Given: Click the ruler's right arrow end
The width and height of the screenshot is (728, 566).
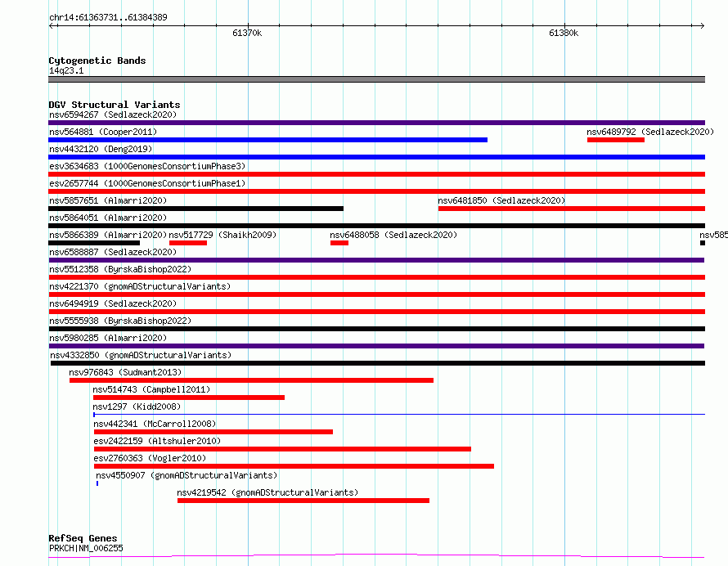Looking at the screenshot, I should (702, 26).
